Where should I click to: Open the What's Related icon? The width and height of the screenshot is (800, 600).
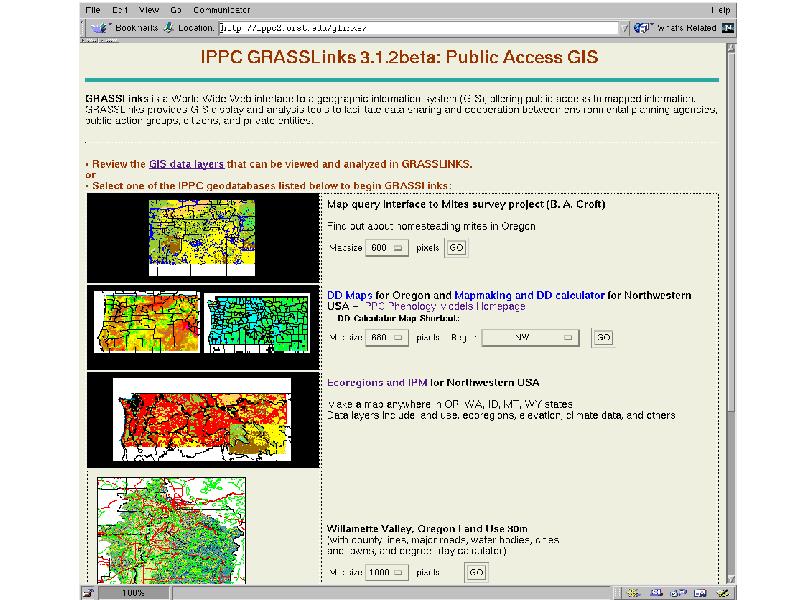tap(642, 28)
